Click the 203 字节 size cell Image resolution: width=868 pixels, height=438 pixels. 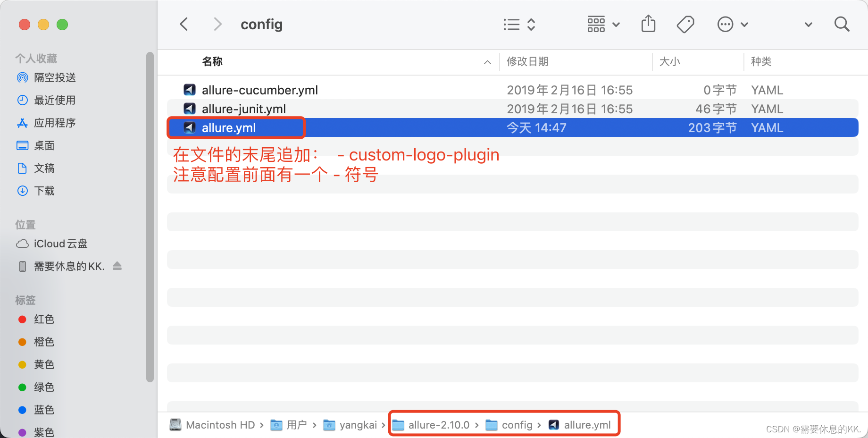click(712, 128)
